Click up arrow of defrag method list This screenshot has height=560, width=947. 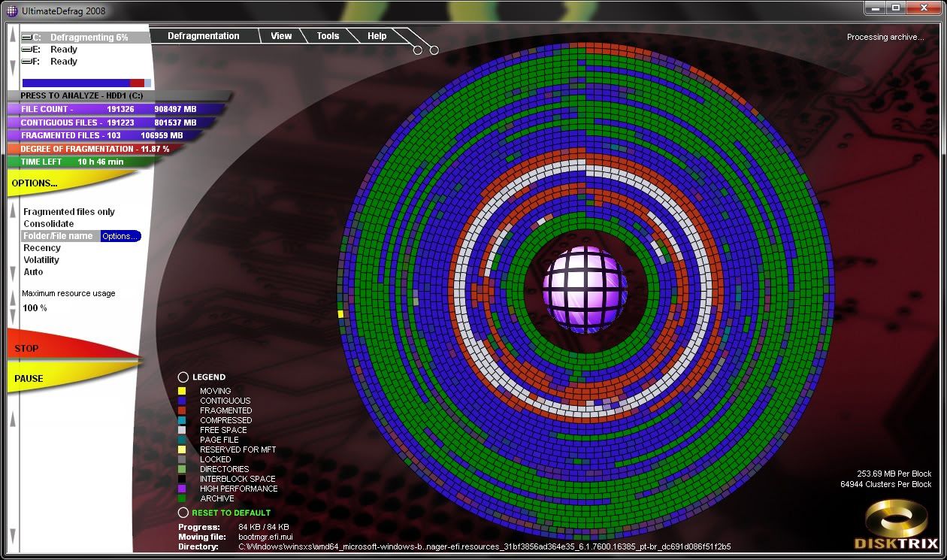tap(12, 211)
